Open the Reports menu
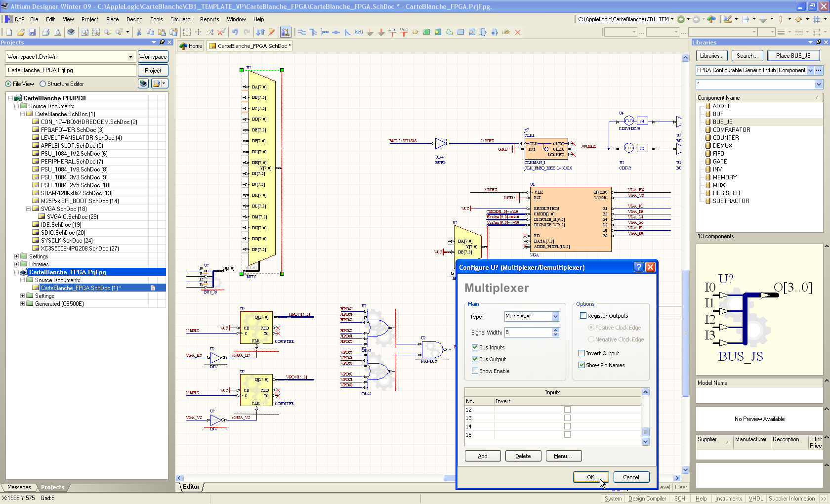Screen dimensions: 830x504 (209, 19)
